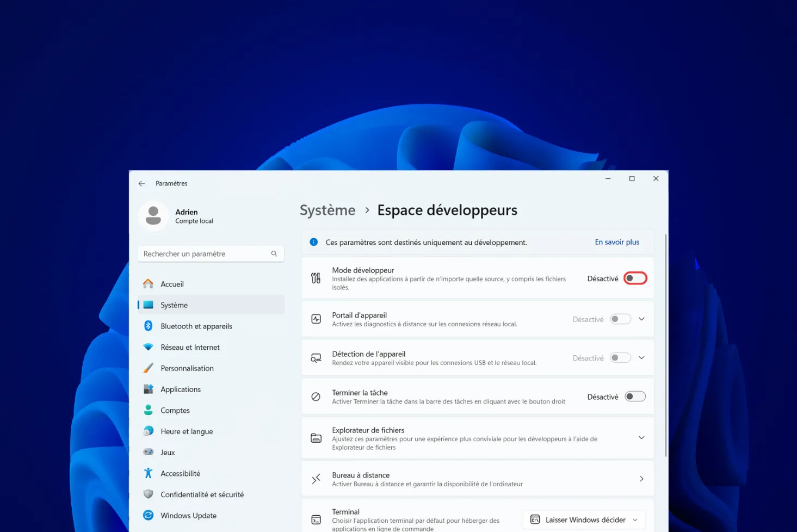Click the Adrien Compte local name
Image resolution: width=797 pixels, height=532 pixels.
[x=194, y=216]
